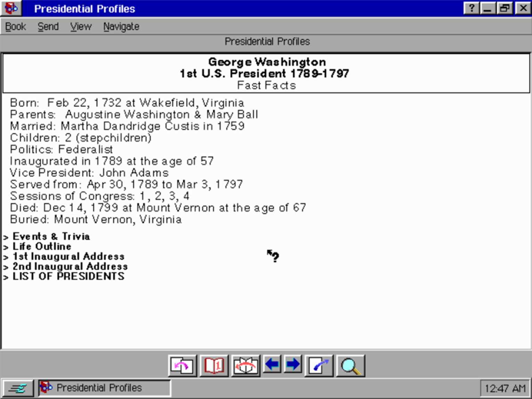The width and height of the screenshot is (532, 399).
Task: Click the George Washington heading
Action: click(267, 62)
